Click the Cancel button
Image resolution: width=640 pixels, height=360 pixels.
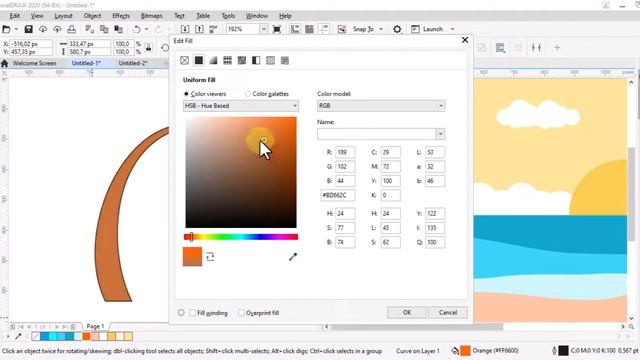point(448,312)
